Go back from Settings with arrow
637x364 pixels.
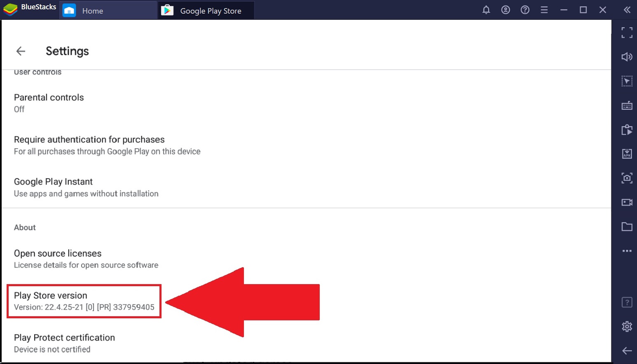pos(21,51)
